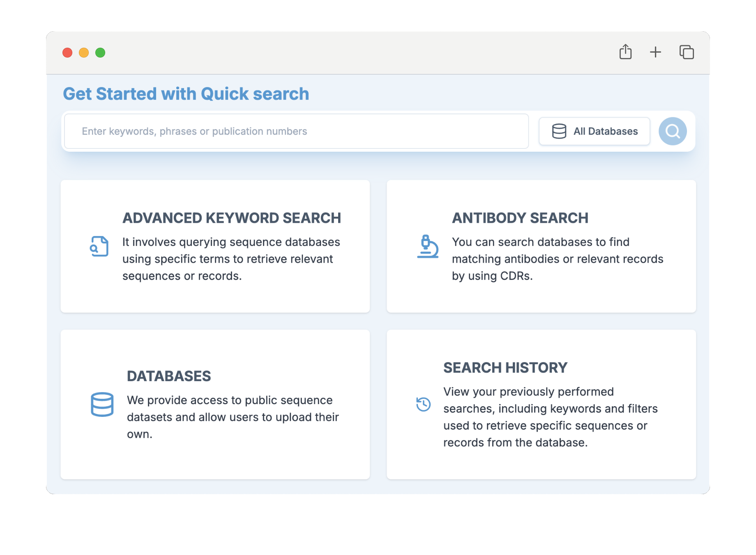Click the Antibody Search microscope icon

[427, 246]
